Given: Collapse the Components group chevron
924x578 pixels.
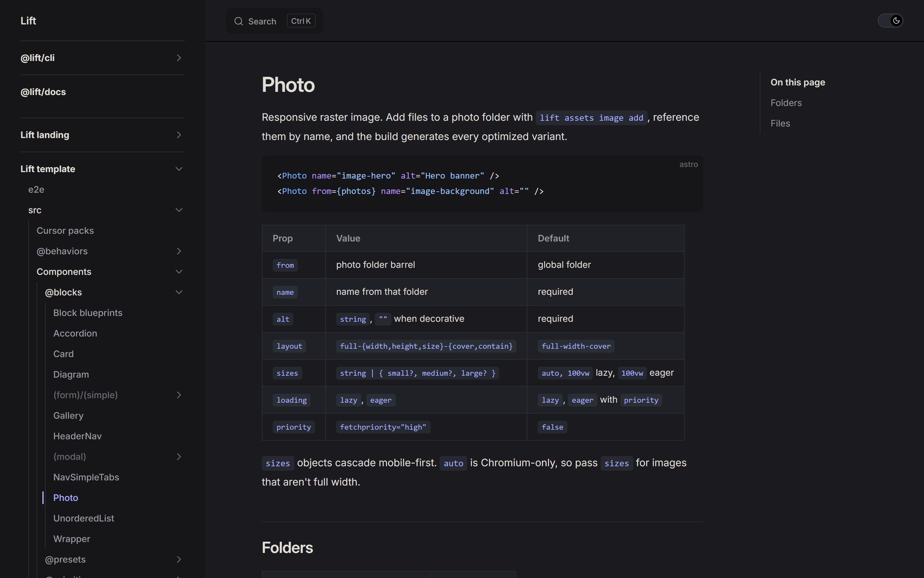Looking at the screenshot, I should 179,272.
